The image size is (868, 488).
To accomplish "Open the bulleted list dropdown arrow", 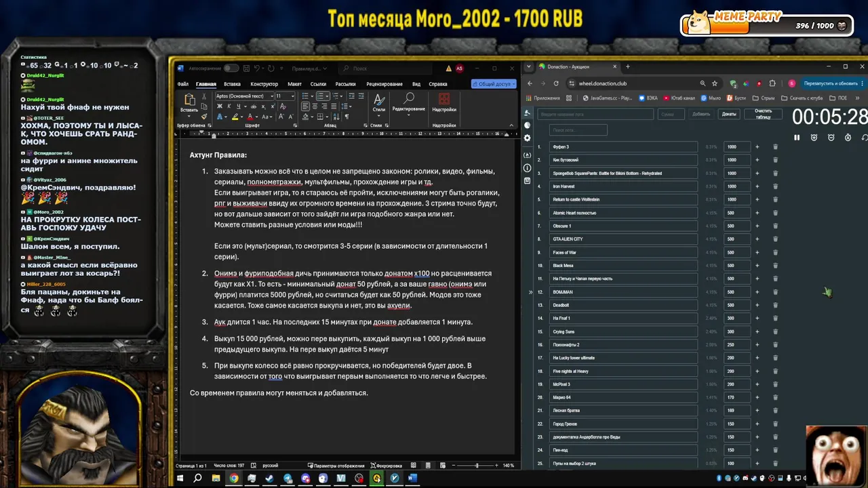I will click(312, 96).
